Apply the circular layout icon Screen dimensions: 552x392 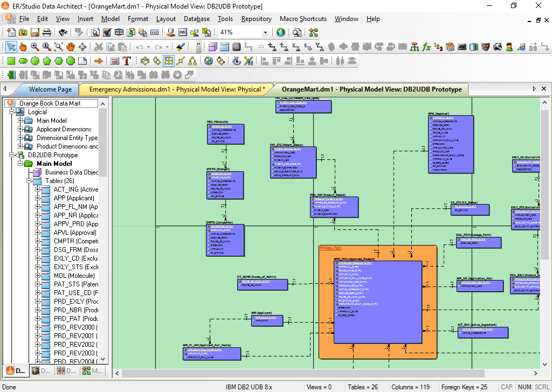pos(144,61)
